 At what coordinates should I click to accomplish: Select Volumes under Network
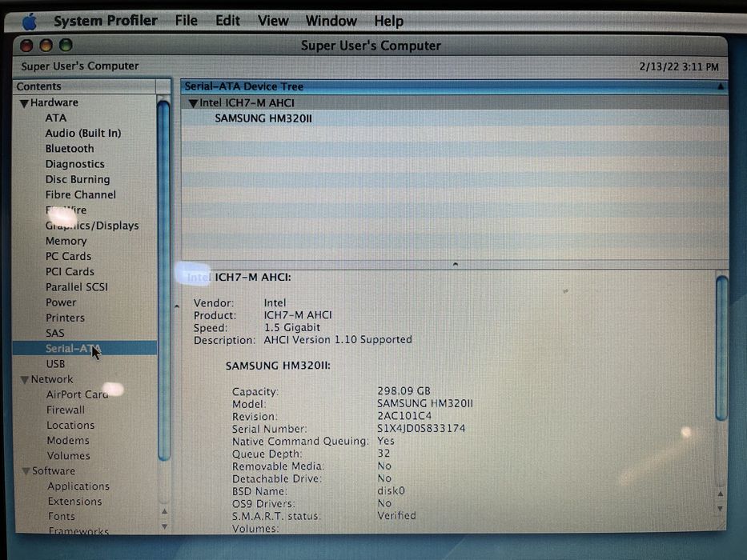[69, 456]
